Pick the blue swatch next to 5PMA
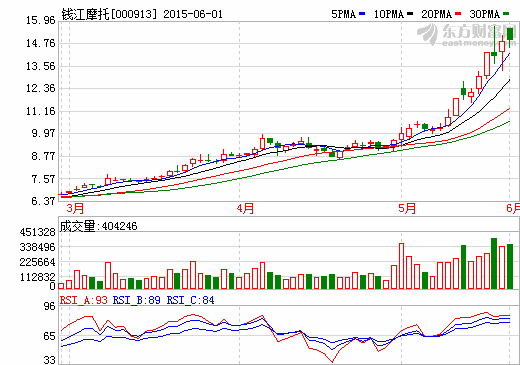 click(362, 14)
